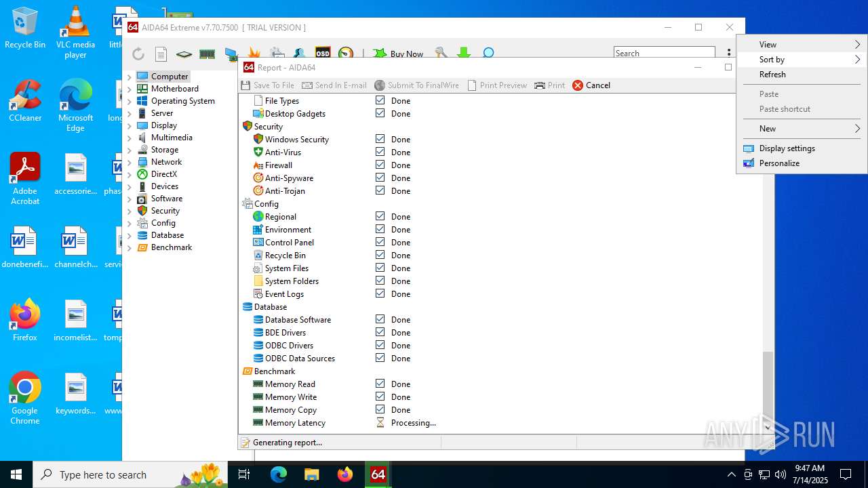Open Microsoft Edge from the taskbar

(279, 474)
